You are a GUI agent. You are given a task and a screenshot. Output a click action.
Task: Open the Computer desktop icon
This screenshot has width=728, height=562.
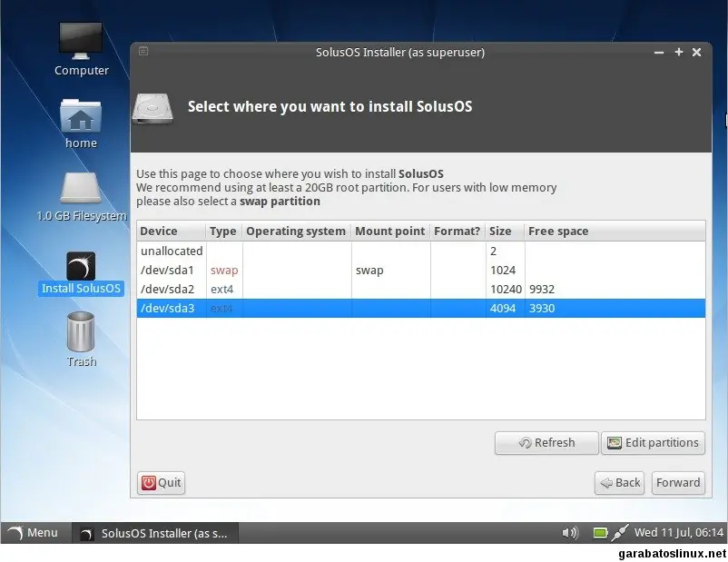[x=81, y=49]
